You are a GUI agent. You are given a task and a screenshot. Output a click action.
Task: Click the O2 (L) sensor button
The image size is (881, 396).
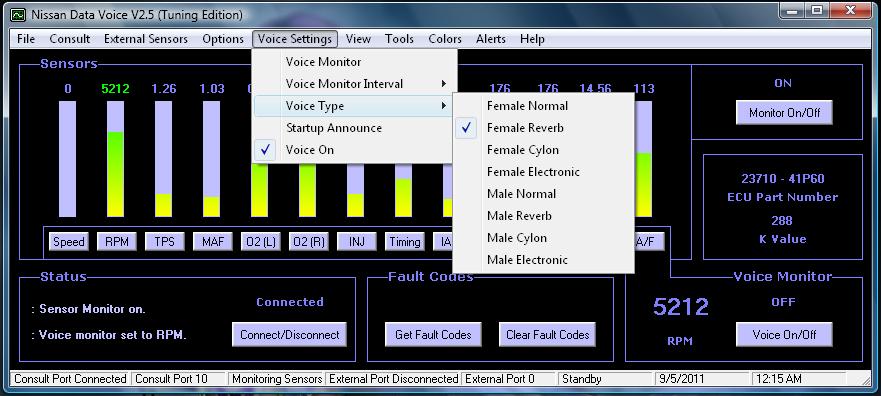261,242
